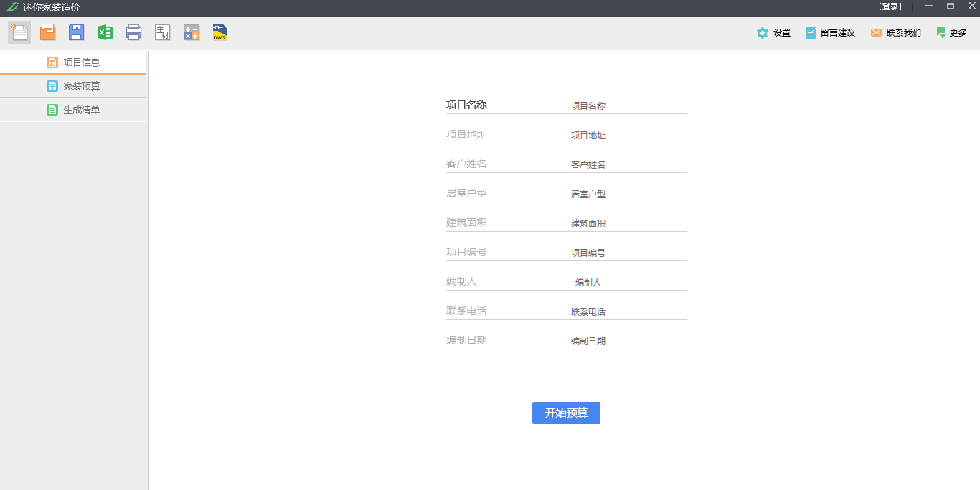Click the gray 建筑面积 field label
This screenshot has height=490, width=980.
pos(466,222)
